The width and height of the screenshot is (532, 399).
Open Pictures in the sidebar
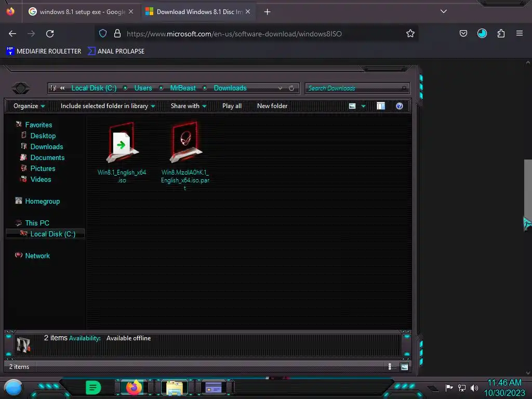point(43,168)
